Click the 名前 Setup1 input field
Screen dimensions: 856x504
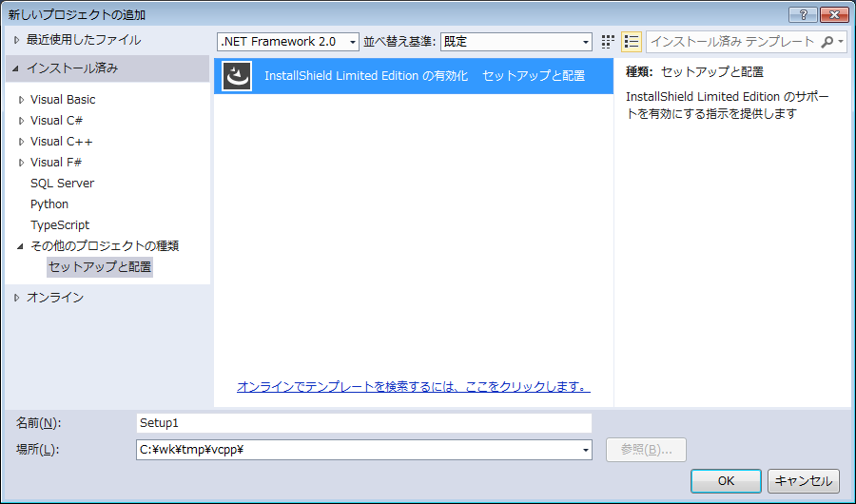363,423
